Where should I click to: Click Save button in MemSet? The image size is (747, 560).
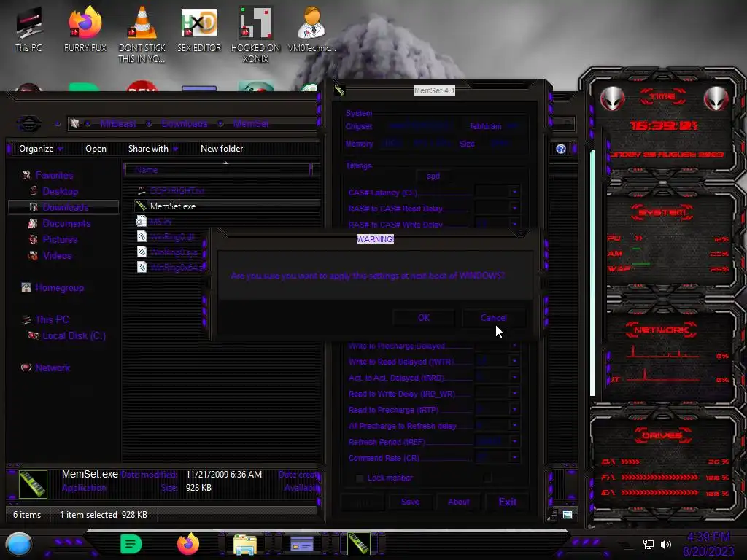pyautogui.click(x=410, y=502)
